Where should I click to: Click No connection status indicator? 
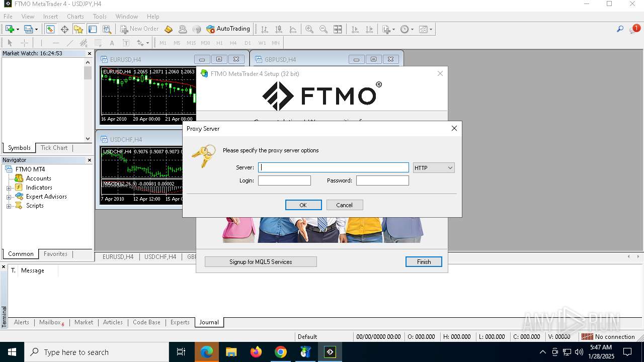pos(609,337)
